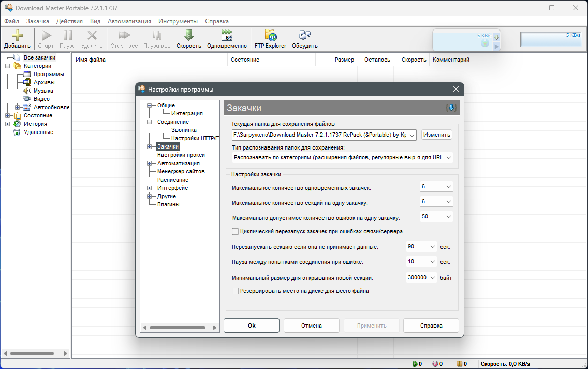
Task: Click the Категории folders icon in sidebar
Action: coord(17,66)
